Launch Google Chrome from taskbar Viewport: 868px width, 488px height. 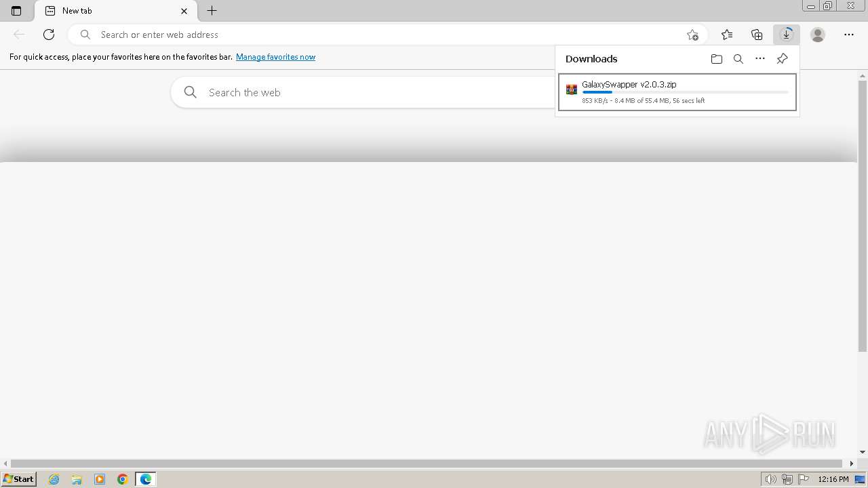123,479
